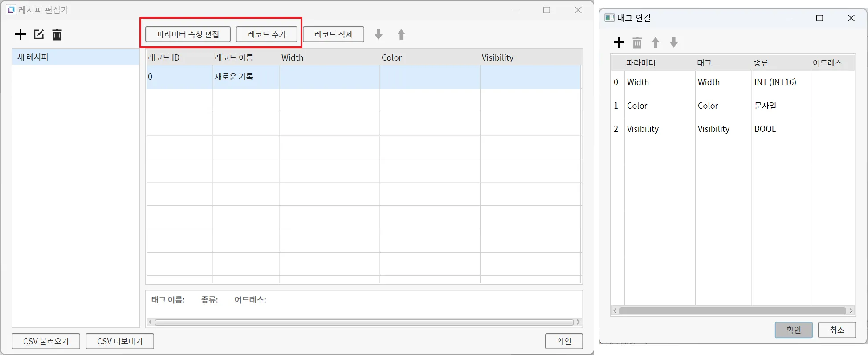Click the add recipe plus icon
This screenshot has height=355, width=868.
[20, 34]
